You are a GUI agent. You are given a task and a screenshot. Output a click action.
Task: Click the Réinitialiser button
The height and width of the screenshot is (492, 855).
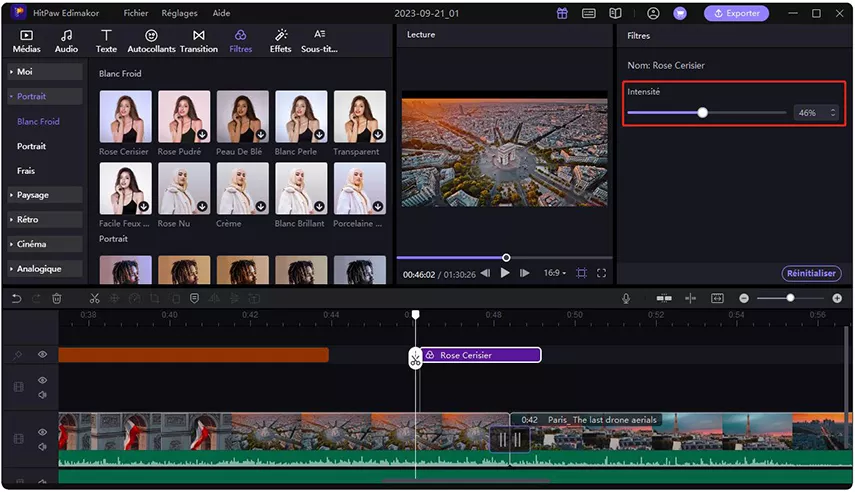tap(811, 273)
